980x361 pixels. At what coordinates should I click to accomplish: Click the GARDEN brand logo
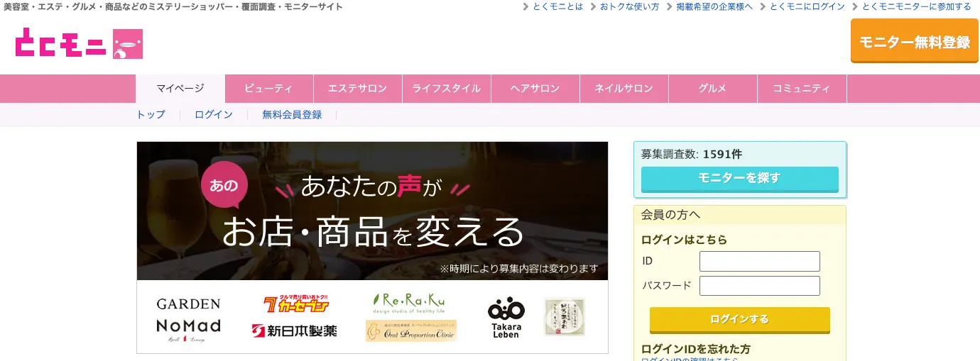coord(188,304)
